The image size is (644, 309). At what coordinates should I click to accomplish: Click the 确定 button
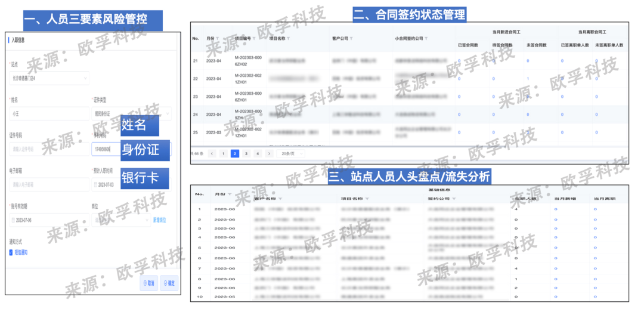[169, 283]
